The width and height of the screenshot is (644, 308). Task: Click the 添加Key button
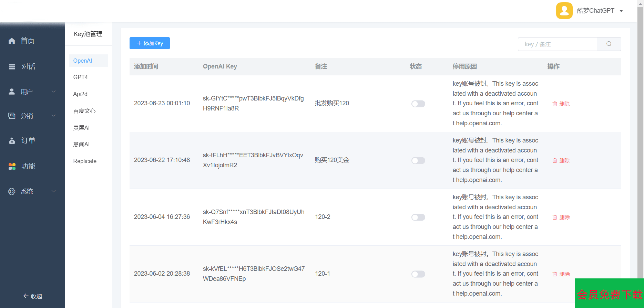(150, 43)
